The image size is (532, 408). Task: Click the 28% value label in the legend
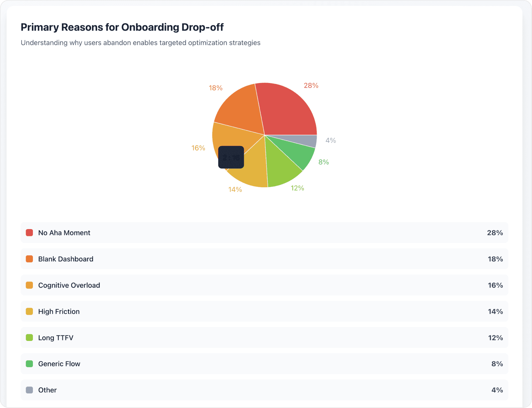click(x=494, y=233)
